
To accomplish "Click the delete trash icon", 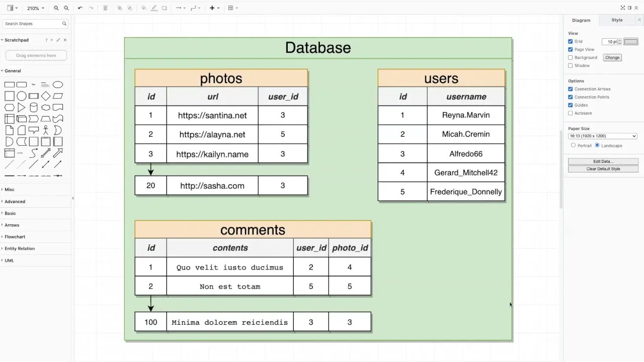I will pyautogui.click(x=105, y=8).
